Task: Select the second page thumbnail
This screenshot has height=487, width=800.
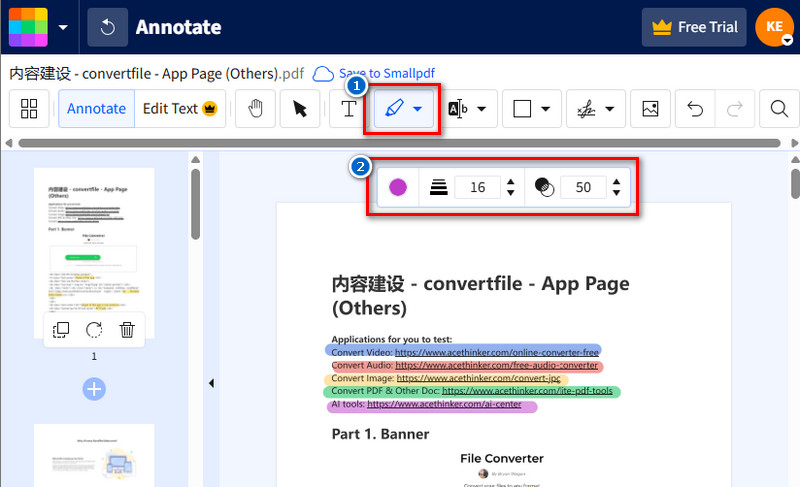Action: coord(94,455)
